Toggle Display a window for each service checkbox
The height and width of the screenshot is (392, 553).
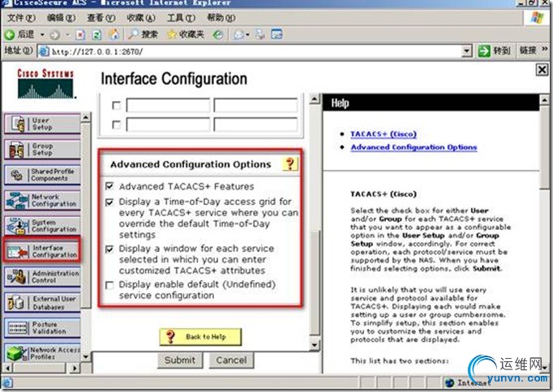(x=109, y=249)
